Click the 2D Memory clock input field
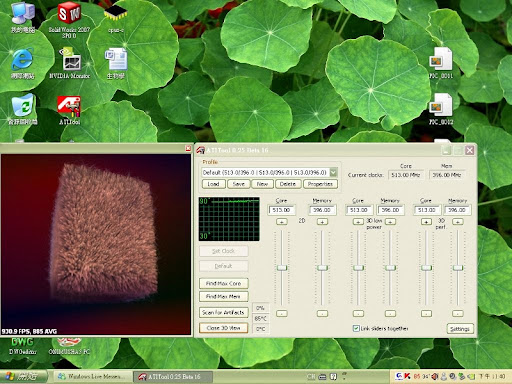 [322, 210]
